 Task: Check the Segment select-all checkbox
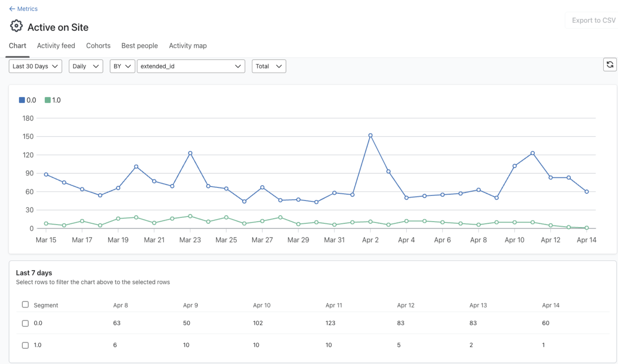coord(25,305)
